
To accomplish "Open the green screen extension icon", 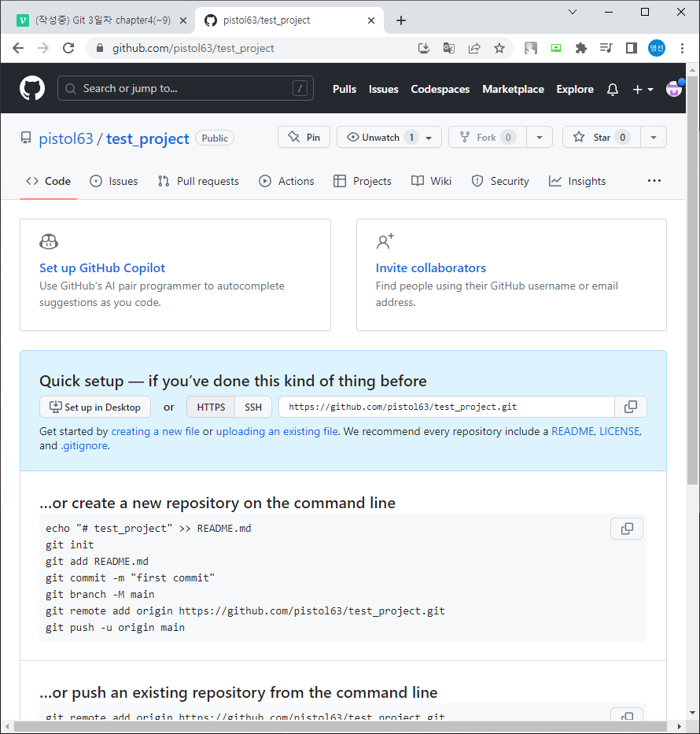I will 556,48.
